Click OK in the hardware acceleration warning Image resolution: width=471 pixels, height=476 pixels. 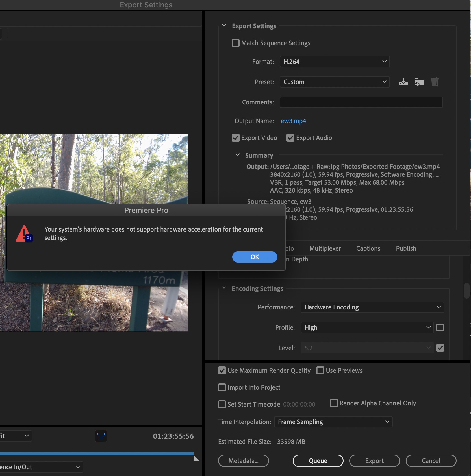[x=254, y=257]
